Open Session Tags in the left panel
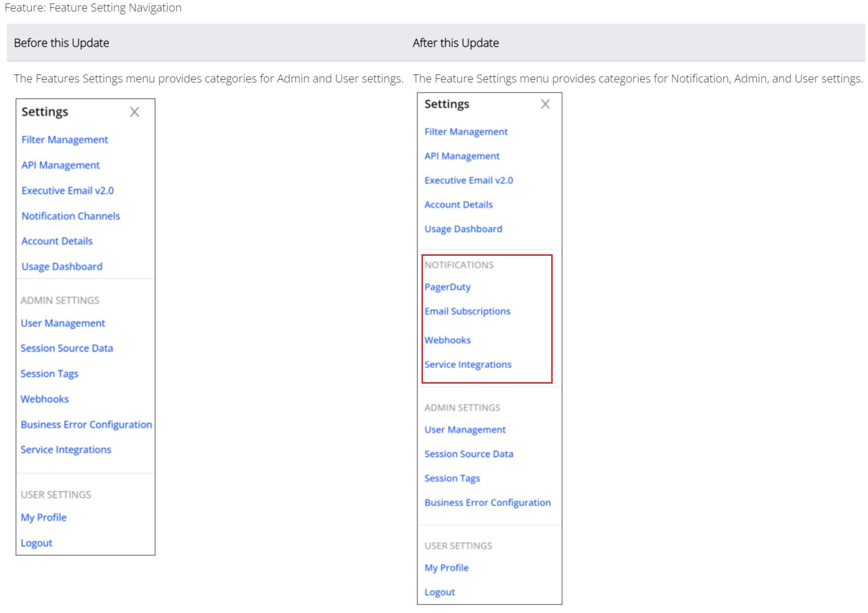868x613 pixels. (49, 374)
